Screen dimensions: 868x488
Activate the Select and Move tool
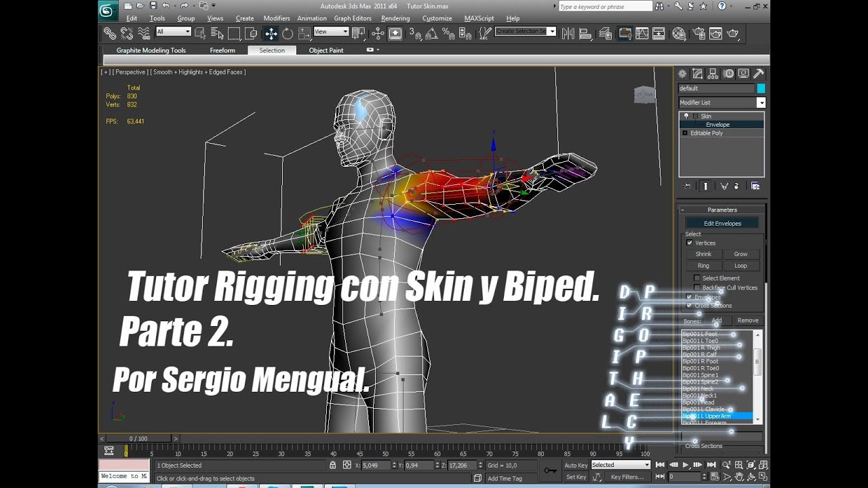tap(271, 33)
